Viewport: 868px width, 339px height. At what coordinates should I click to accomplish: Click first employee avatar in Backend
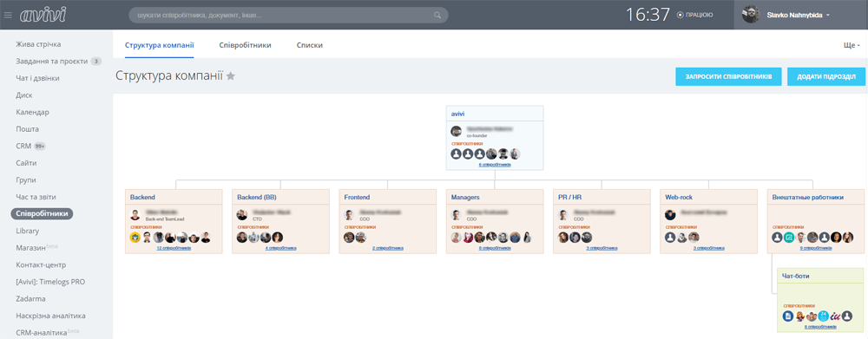(135, 238)
